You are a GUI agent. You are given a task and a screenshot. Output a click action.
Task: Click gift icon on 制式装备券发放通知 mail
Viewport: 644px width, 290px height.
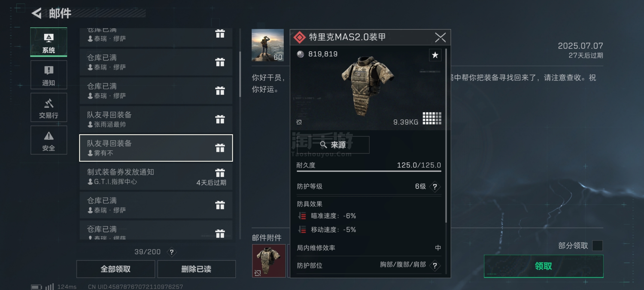[220, 173]
